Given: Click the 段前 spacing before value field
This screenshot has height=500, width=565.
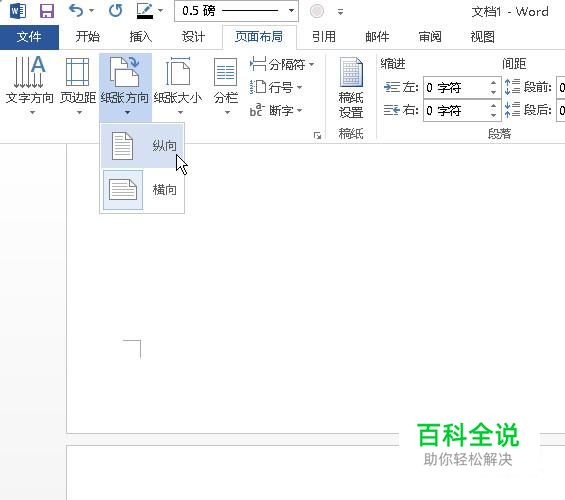Looking at the screenshot, I should (561, 88).
